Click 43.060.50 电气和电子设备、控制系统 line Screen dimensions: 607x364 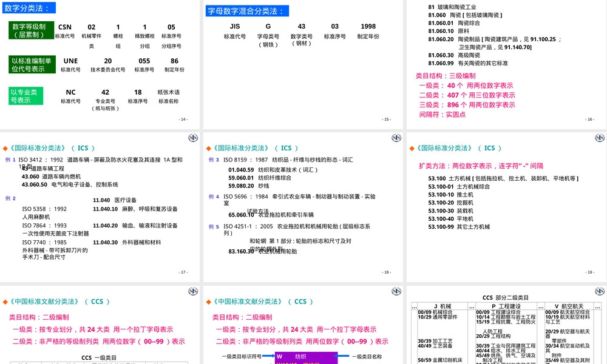coord(70,184)
